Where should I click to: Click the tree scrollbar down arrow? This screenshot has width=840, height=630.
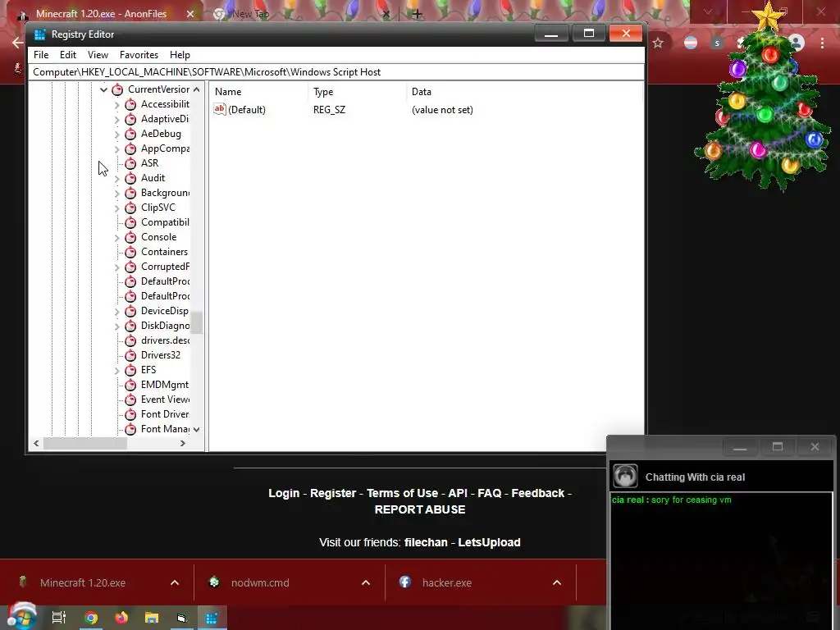[x=197, y=430]
